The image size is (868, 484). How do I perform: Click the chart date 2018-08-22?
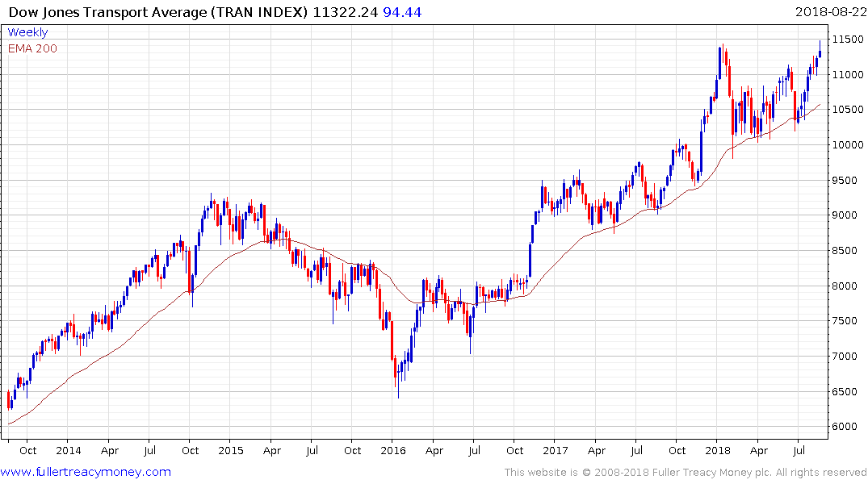coord(828,11)
